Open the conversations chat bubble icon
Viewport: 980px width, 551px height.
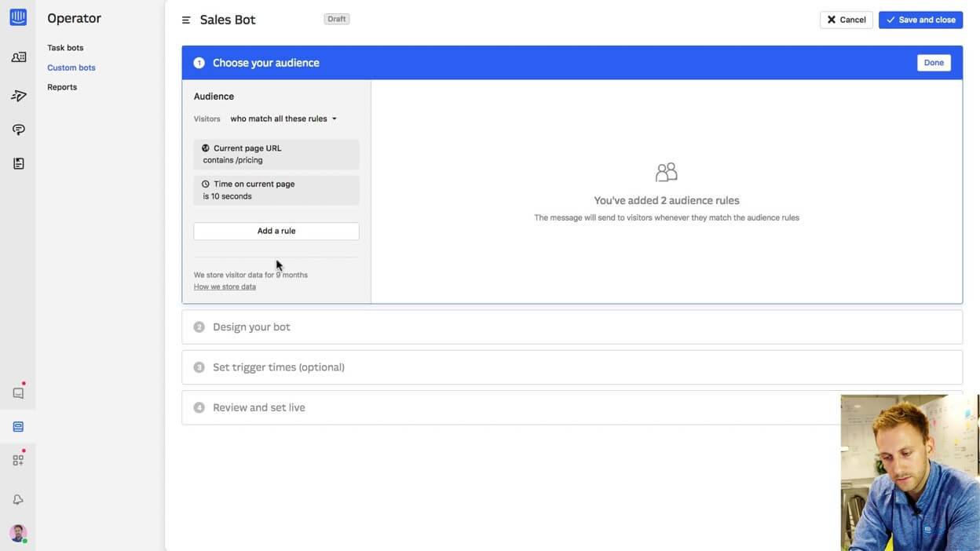click(18, 130)
